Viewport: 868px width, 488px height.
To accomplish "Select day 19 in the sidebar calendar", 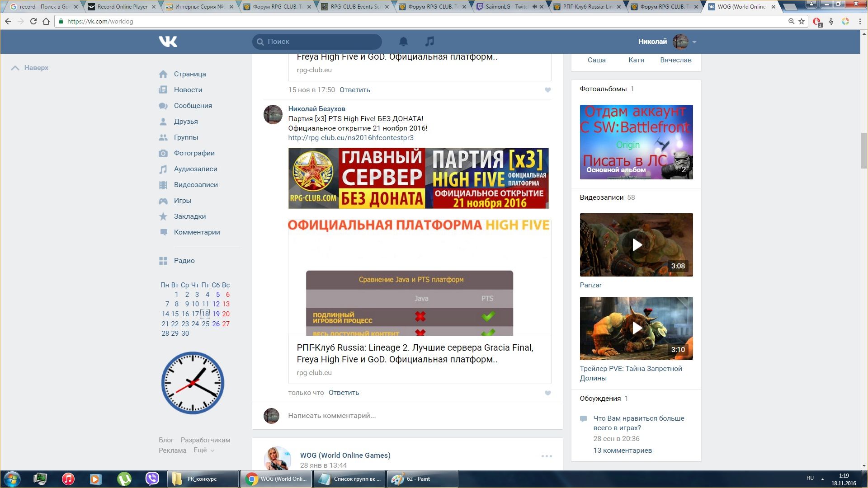I will click(216, 314).
